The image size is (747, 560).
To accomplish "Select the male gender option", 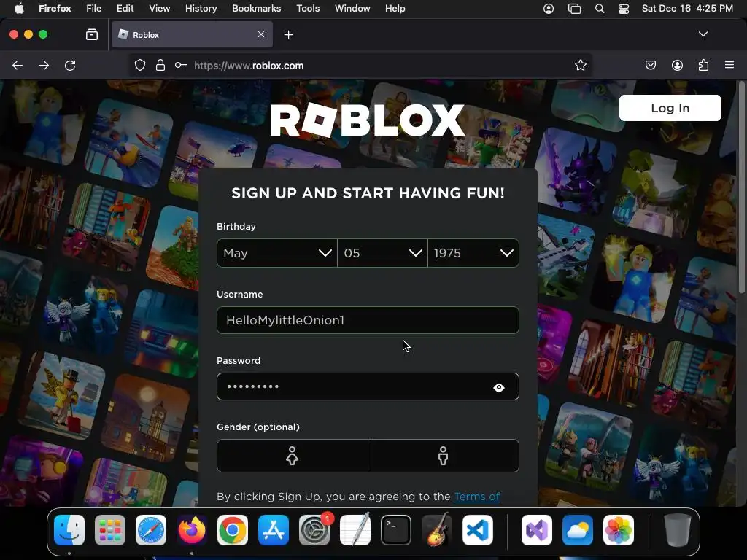I will point(443,456).
